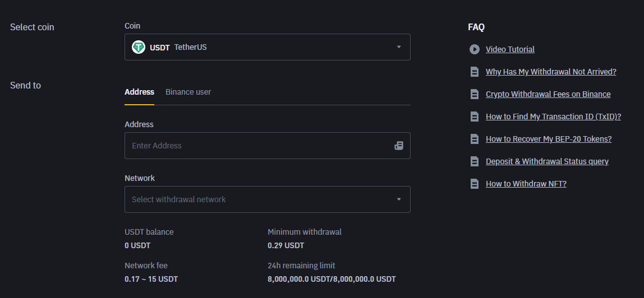The image size is (644, 298).
Task: Click the Select coin label
Action: (32, 27)
